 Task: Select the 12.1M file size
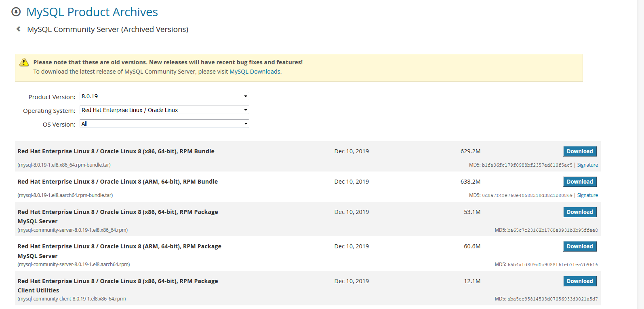(x=472, y=281)
